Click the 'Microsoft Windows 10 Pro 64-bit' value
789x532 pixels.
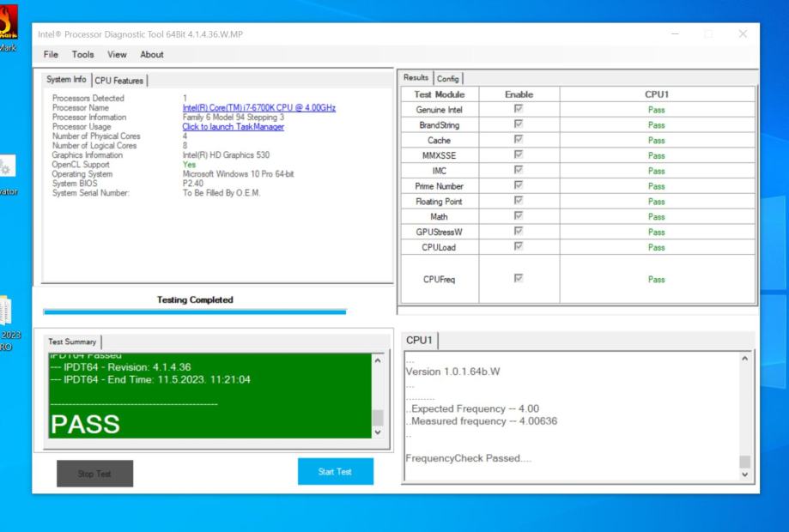238,174
